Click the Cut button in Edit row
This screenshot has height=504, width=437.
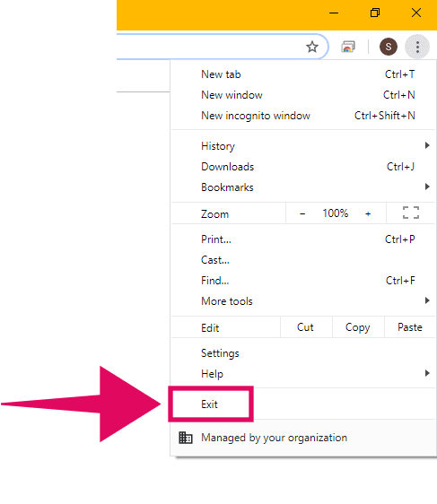tap(305, 327)
